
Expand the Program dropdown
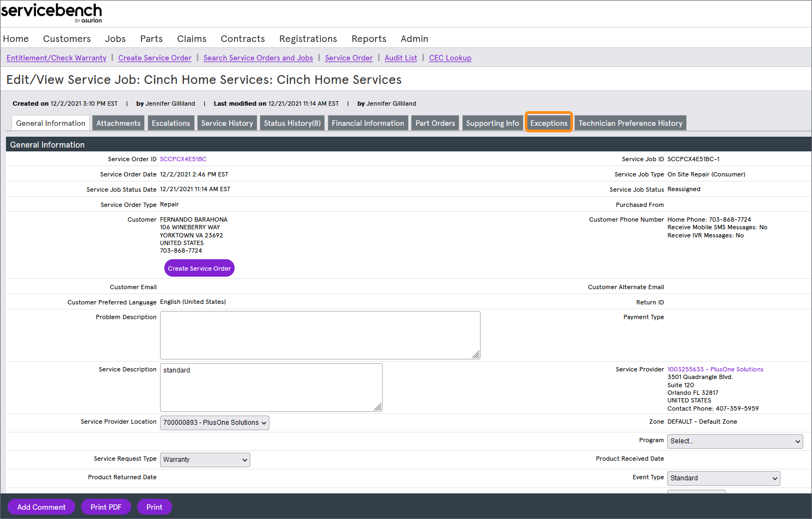click(x=735, y=441)
